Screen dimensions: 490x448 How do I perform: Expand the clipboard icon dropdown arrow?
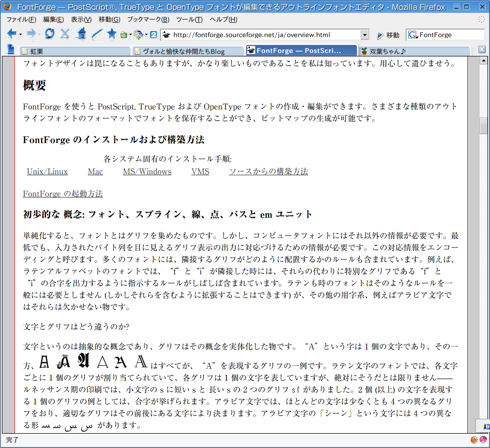coord(146,35)
